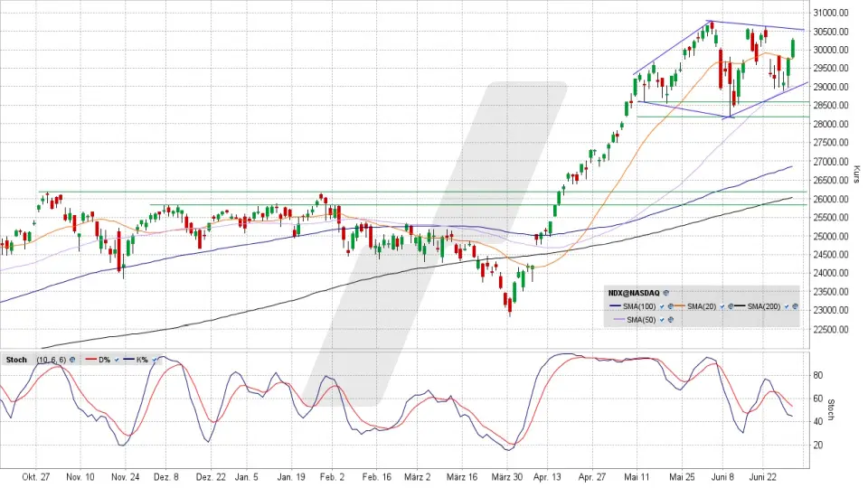
Task: Toggle SMA(50) line checkmark
Action: (662, 320)
